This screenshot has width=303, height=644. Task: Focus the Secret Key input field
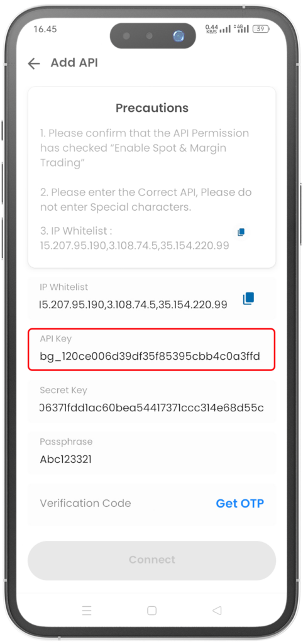click(x=151, y=401)
